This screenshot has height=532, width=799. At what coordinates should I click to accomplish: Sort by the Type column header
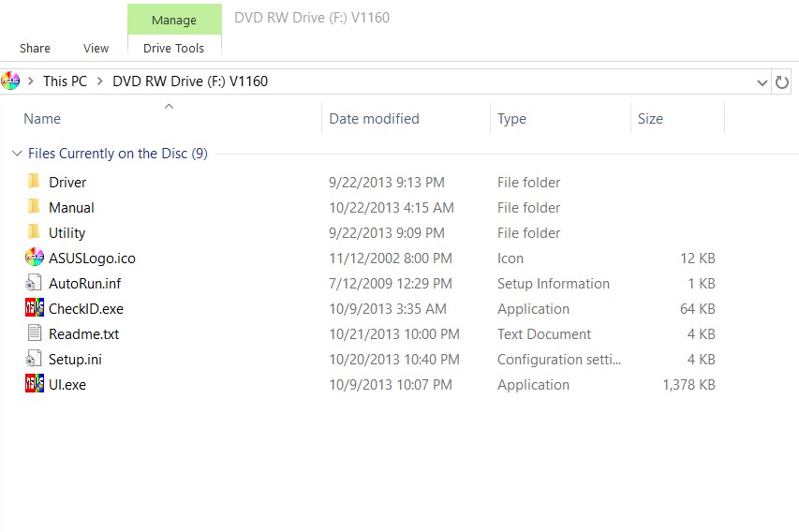(x=511, y=119)
